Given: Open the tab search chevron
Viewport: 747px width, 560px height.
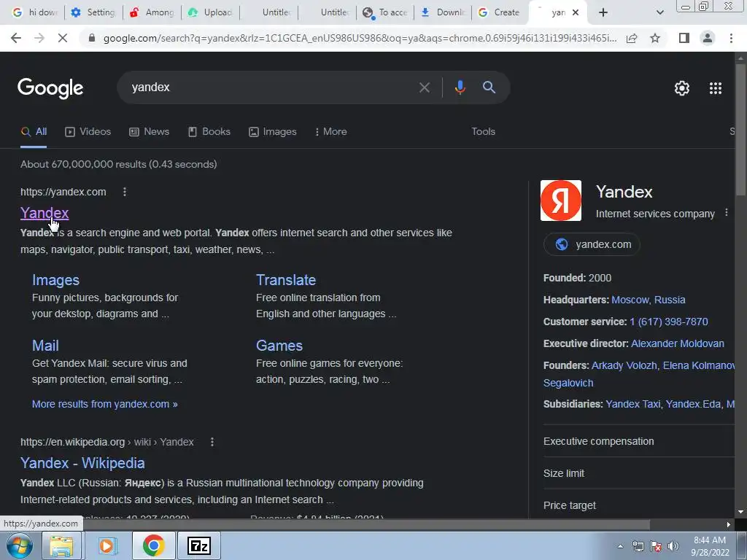Looking at the screenshot, I should [659, 12].
